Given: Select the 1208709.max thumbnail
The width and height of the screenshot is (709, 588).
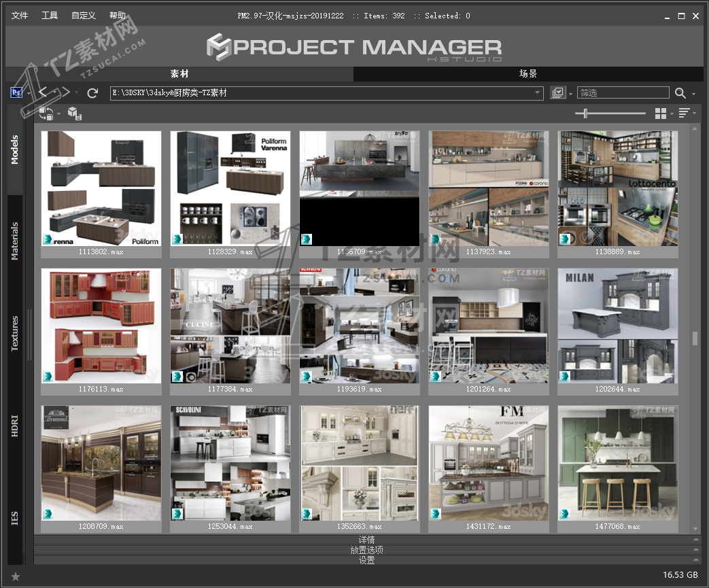Looking at the screenshot, I should (x=101, y=469).
